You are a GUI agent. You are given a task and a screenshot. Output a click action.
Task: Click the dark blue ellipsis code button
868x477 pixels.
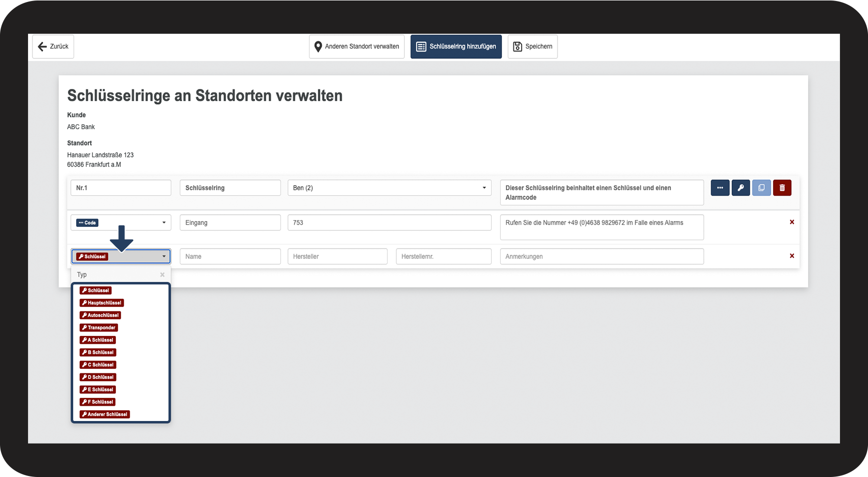click(x=720, y=188)
